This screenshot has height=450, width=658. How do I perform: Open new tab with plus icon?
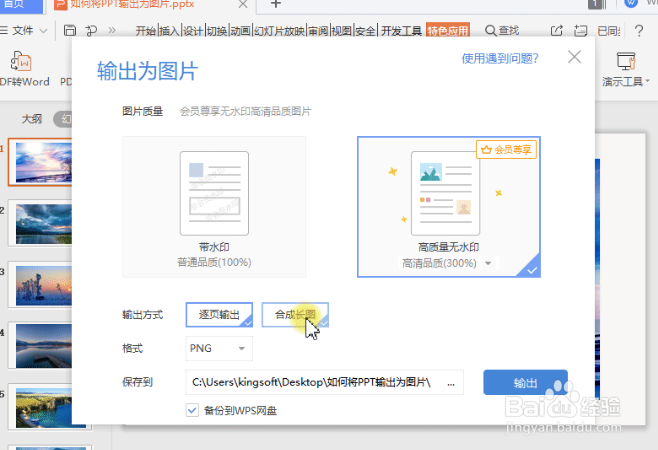pos(276,4)
